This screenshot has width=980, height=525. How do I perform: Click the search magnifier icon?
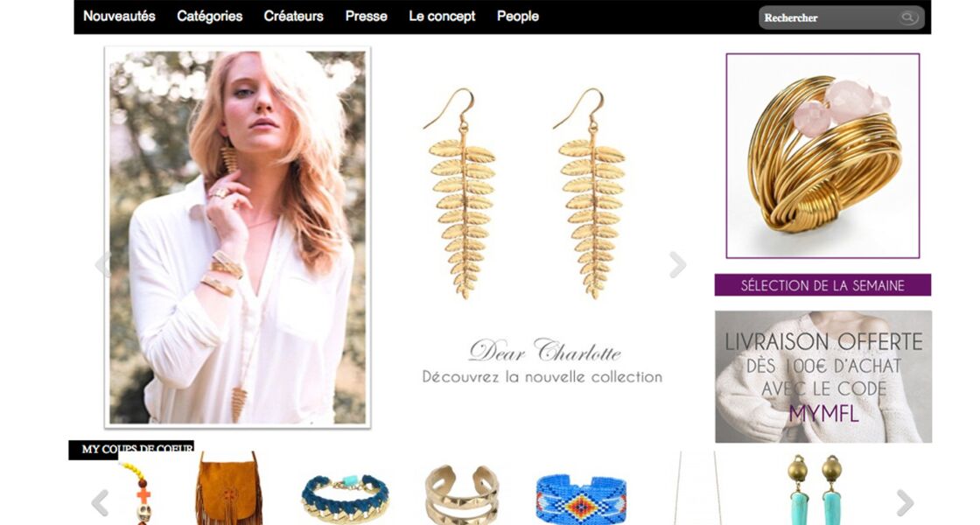point(907,17)
